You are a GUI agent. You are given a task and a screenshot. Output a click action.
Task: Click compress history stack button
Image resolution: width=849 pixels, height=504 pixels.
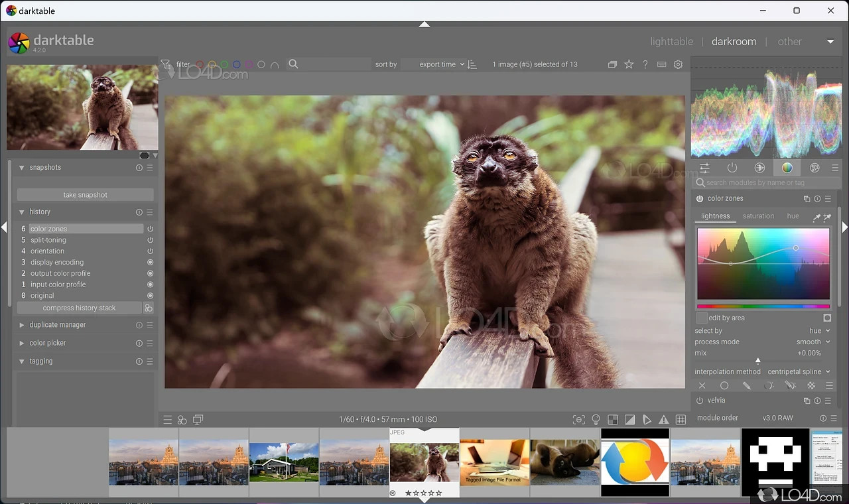pyautogui.click(x=79, y=308)
